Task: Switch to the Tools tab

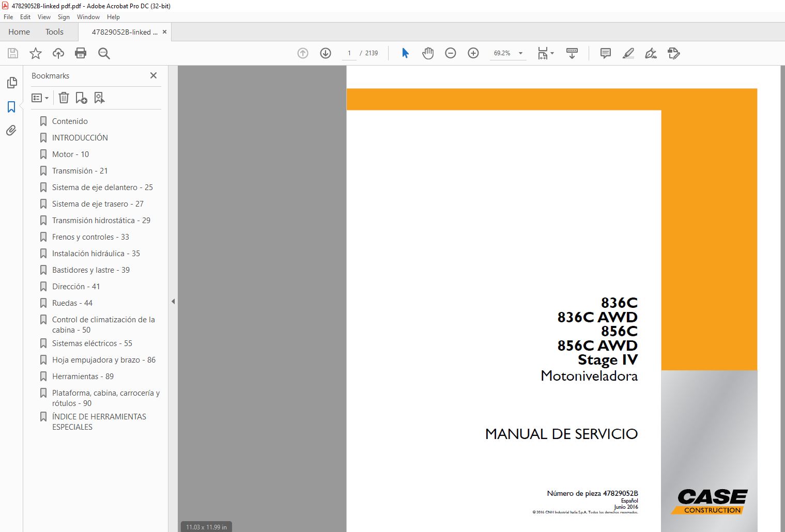Action: pyautogui.click(x=54, y=32)
